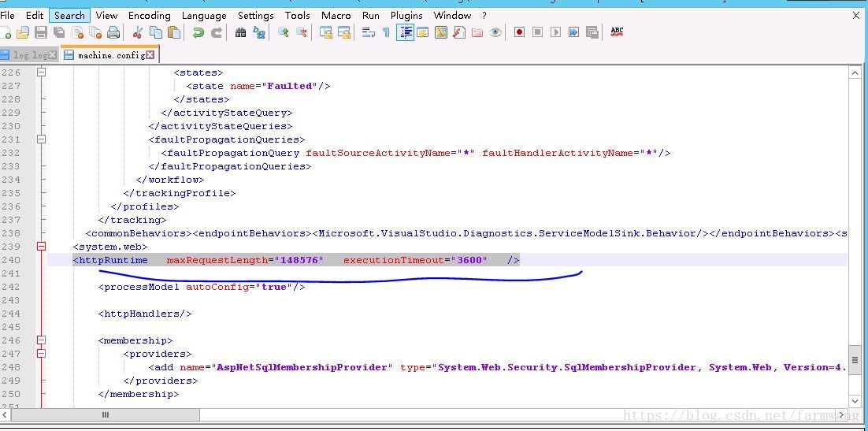Open the Plugins menu
This screenshot has height=431, width=868.
coord(406,15)
